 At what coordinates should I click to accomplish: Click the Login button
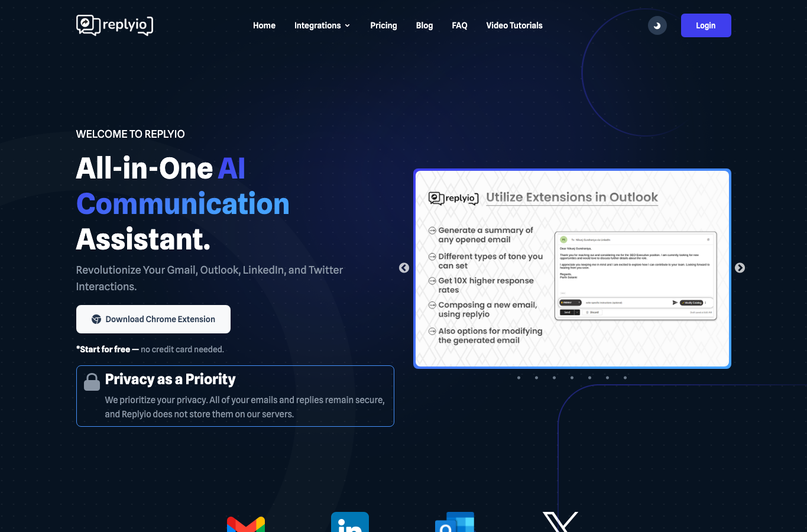(706, 25)
